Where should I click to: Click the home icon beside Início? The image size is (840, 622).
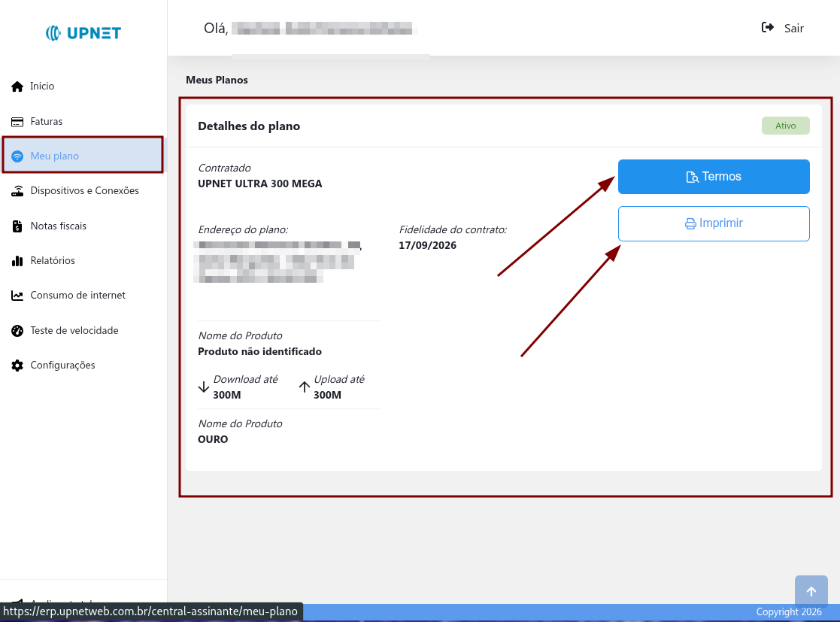point(17,86)
